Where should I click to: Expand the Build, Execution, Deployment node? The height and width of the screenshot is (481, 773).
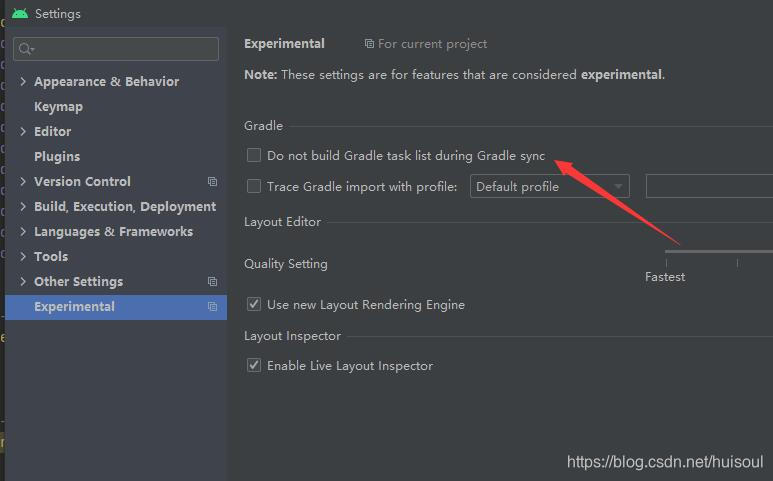point(23,207)
